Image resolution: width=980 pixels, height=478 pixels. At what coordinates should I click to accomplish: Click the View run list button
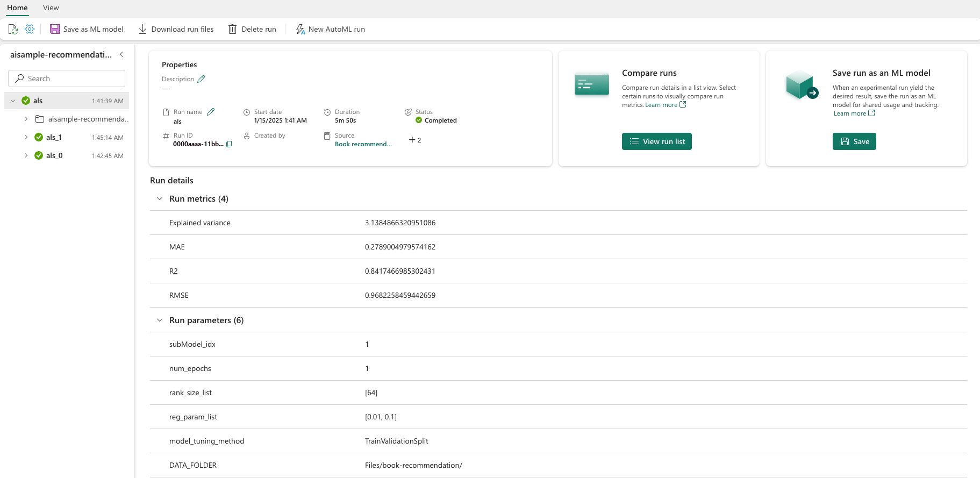point(656,141)
